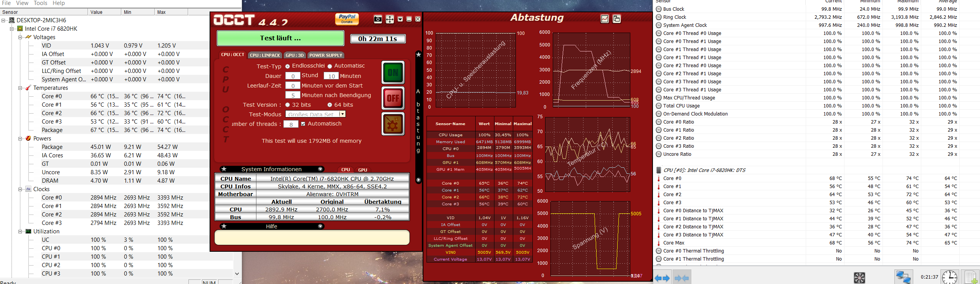Click the Dauer hours input field

click(293, 76)
